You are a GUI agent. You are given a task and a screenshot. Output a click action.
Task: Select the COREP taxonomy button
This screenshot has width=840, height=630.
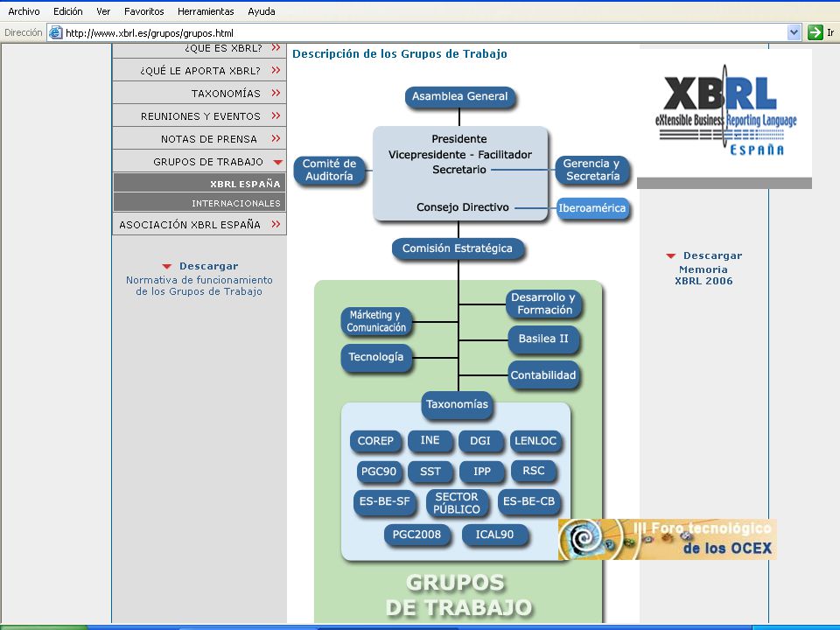coord(375,441)
